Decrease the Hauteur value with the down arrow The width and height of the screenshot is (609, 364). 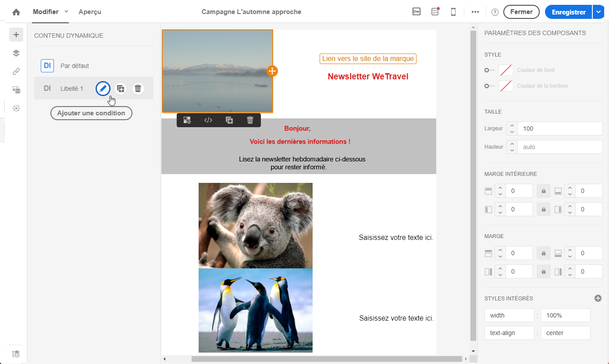[512, 150]
